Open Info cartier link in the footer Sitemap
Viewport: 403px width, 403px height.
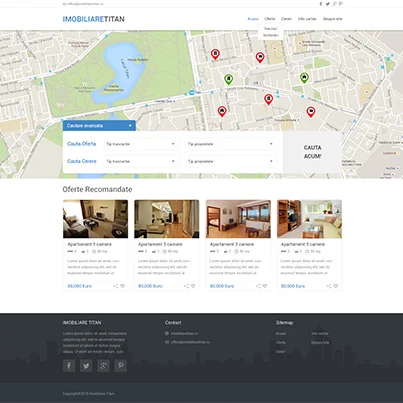[x=320, y=333]
